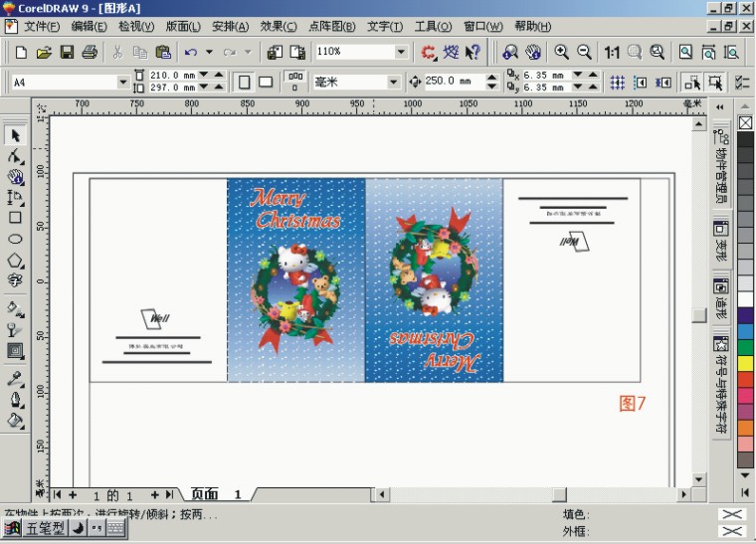Select the Shape tool
The height and width of the screenshot is (544, 756).
[x=15, y=156]
